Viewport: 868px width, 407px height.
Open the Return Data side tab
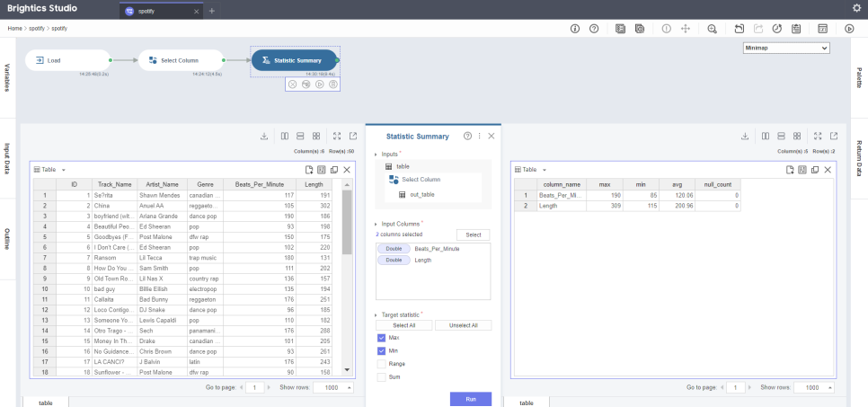click(859, 158)
